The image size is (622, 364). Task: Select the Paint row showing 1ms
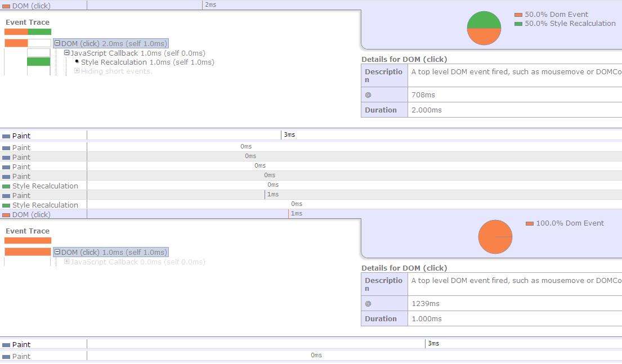pyautogui.click(x=311, y=195)
